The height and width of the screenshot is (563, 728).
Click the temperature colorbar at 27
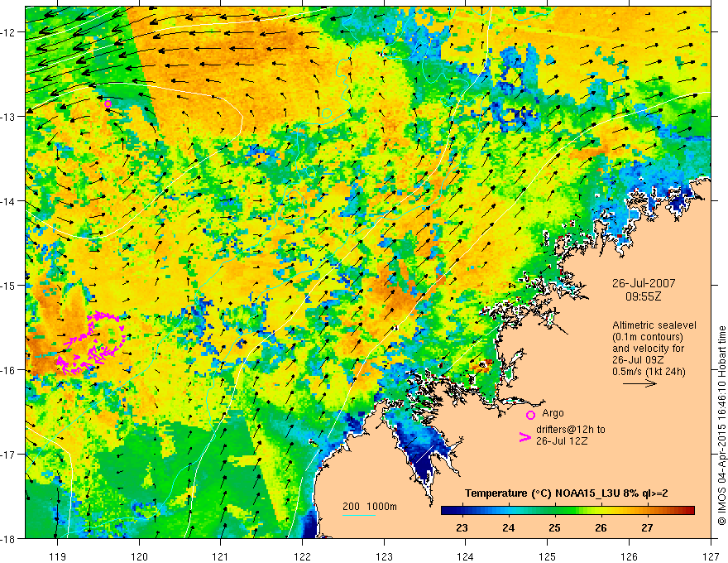647,511
